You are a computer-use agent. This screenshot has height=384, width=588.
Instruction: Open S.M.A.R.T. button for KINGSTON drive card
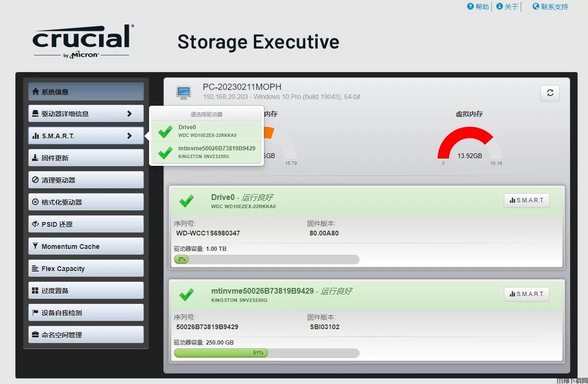tap(526, 294)
